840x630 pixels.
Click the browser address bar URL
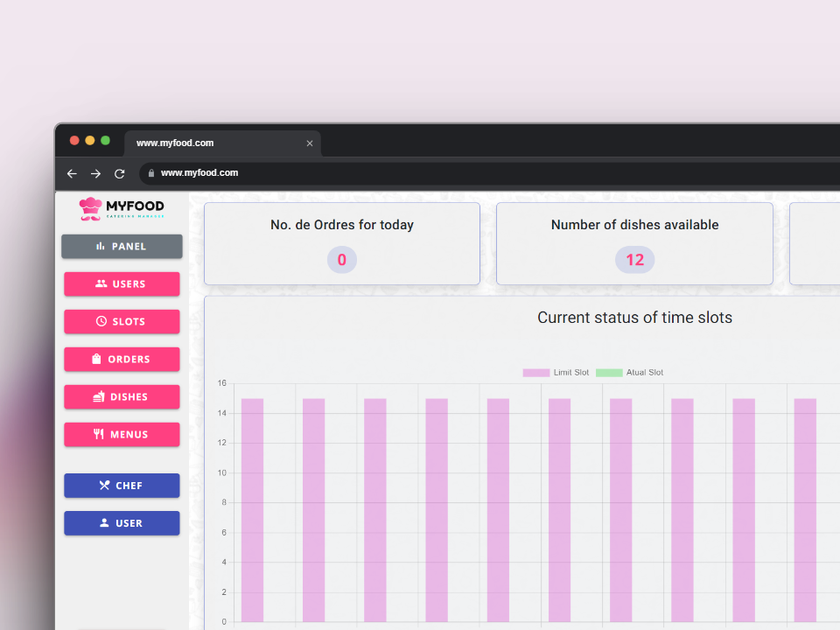point(199,173)
